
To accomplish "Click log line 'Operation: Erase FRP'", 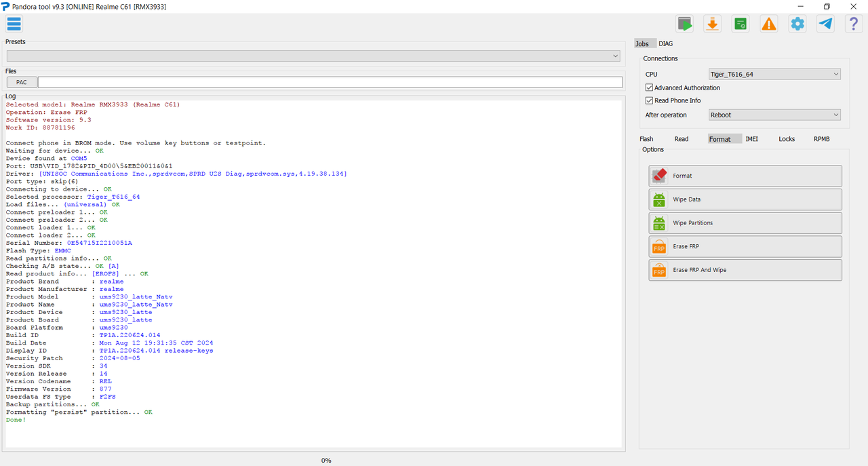I will pyautogui.click(x=46, y=113).
